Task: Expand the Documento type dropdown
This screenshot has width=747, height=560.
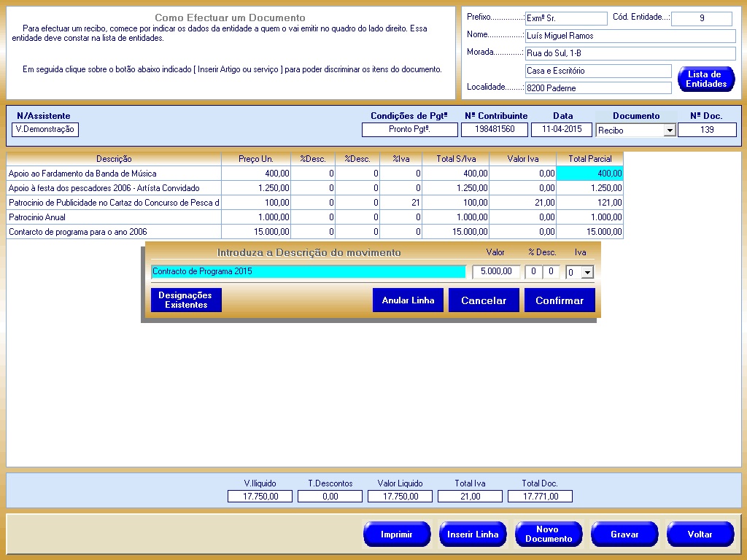Action: click(669, 131)
